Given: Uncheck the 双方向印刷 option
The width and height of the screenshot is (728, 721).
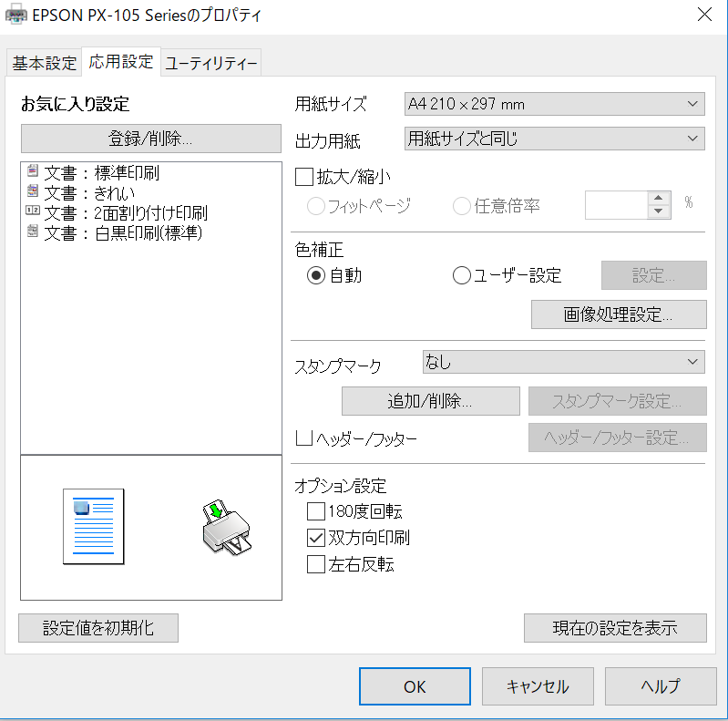Looking at the screenshot, I should 316,538.
